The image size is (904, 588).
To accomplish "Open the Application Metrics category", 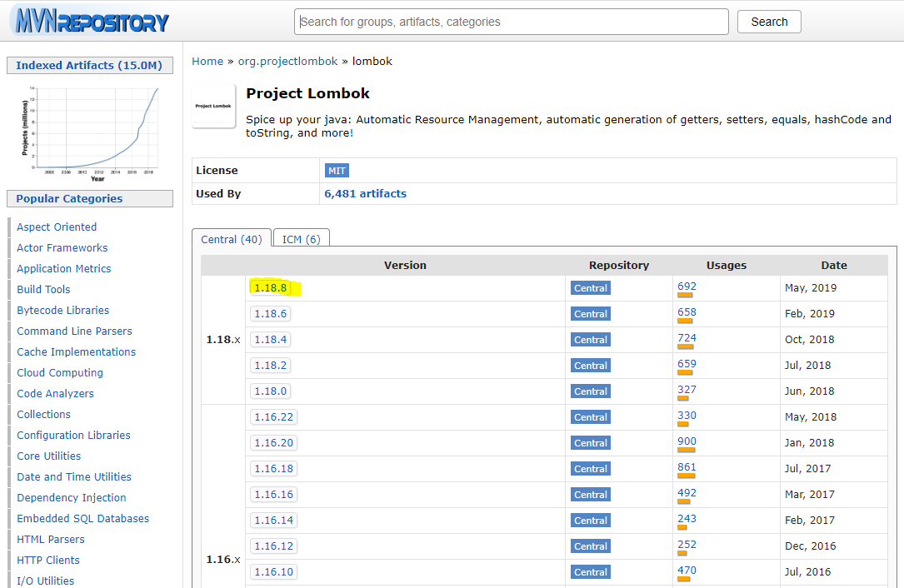I will click(64, 269).
